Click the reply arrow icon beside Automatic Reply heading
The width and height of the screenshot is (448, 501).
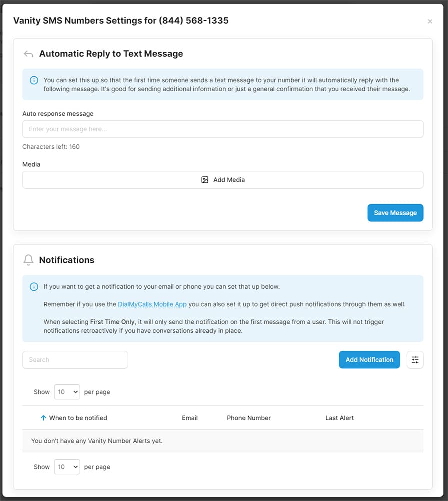[x=29, y=54]
